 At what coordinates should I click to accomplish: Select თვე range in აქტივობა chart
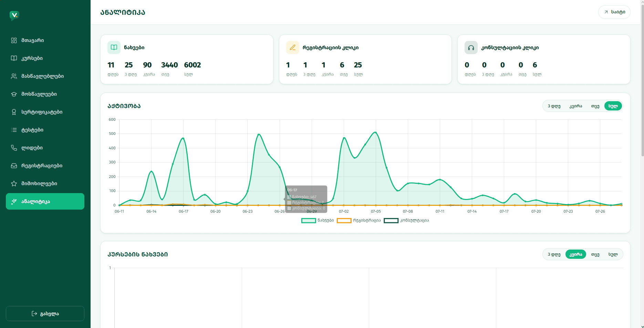click(x=595, y=106)
